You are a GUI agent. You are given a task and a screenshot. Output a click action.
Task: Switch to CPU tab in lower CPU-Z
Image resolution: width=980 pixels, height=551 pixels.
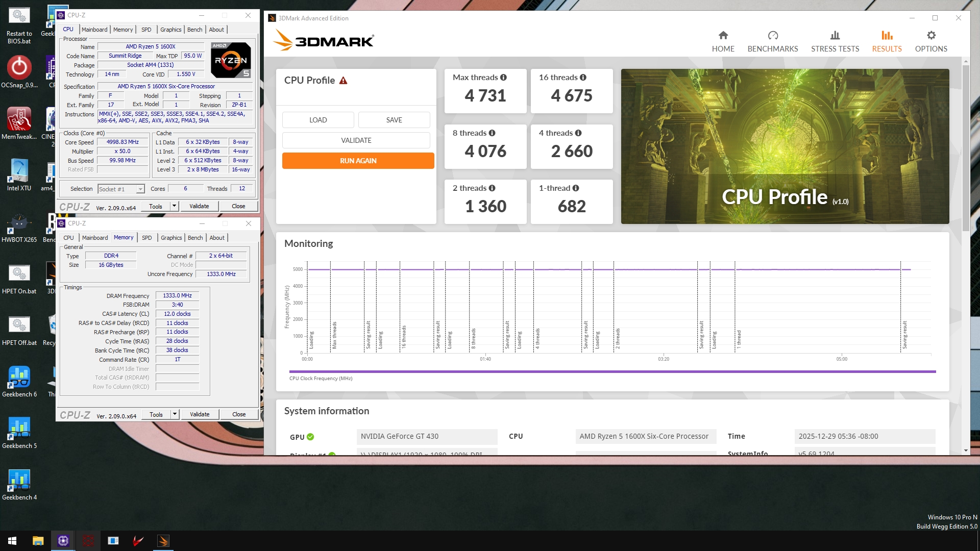(x=68, y=238)
